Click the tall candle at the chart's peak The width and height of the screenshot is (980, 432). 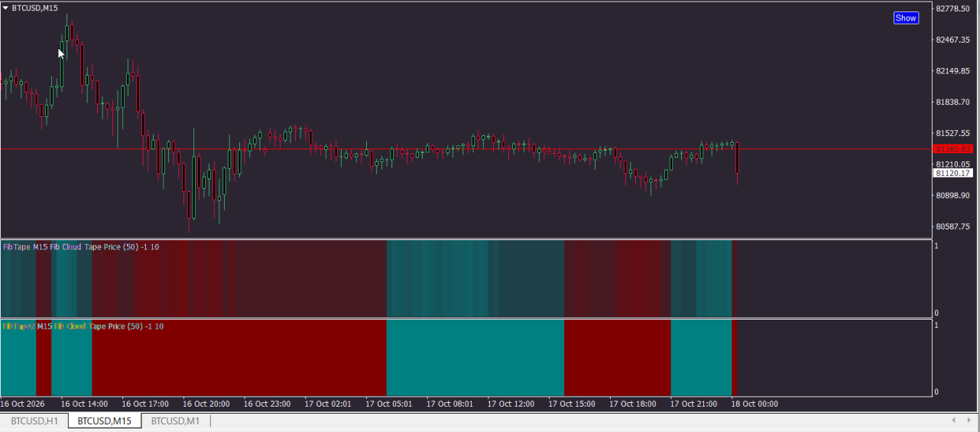[67, 34]
